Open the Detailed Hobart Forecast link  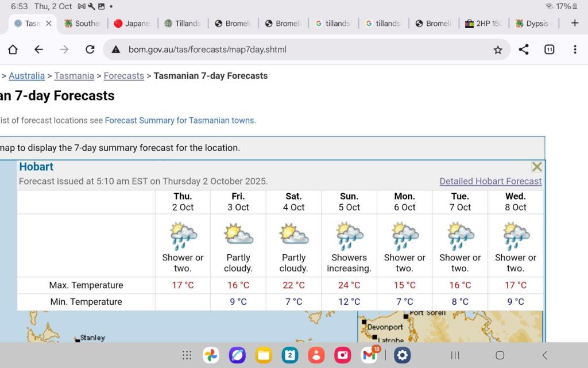tap(490, 181)
